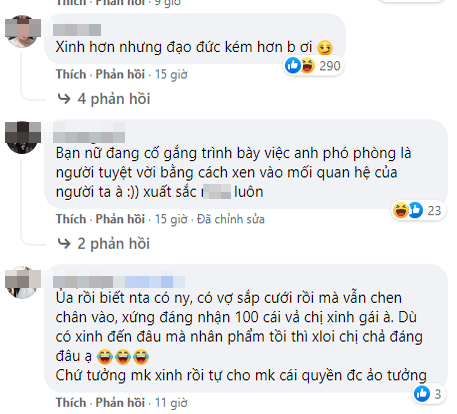Click the blue like icon beside 23
457x414 pixels.
point(415,210)
